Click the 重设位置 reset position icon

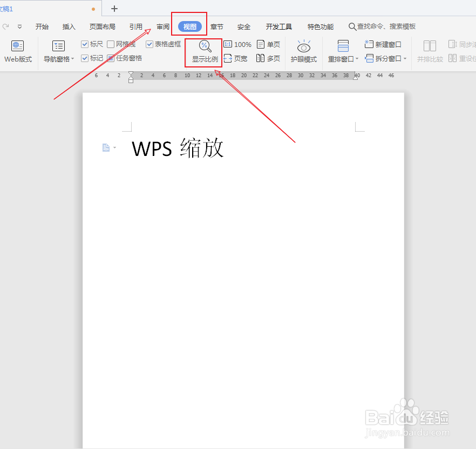click(453, 58)
